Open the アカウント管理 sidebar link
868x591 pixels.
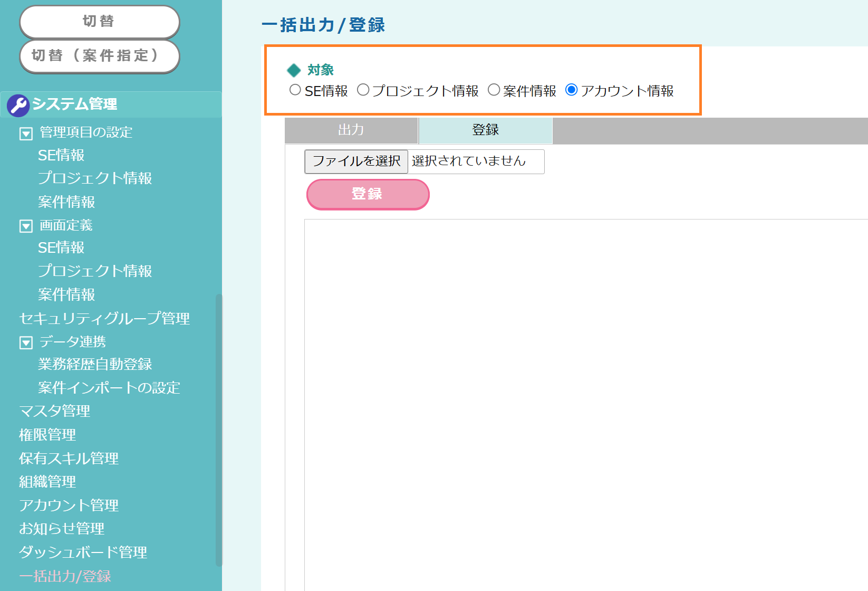[x=69, y=505]
